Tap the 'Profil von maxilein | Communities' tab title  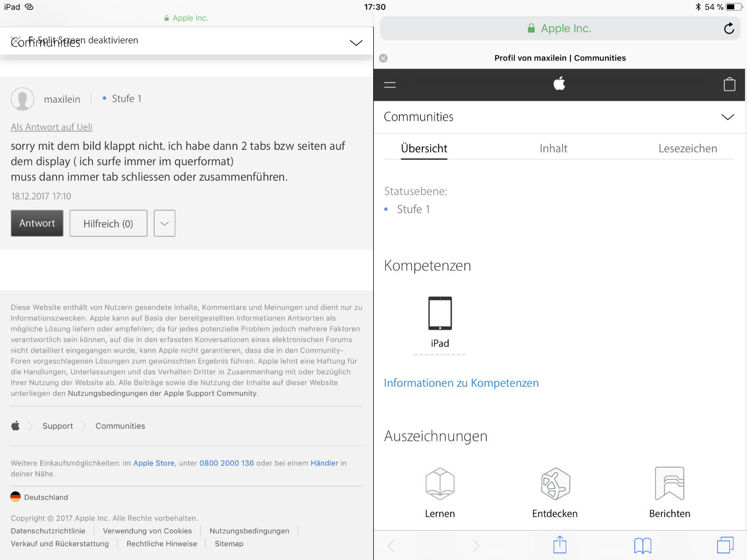click(x=560, y=58)
